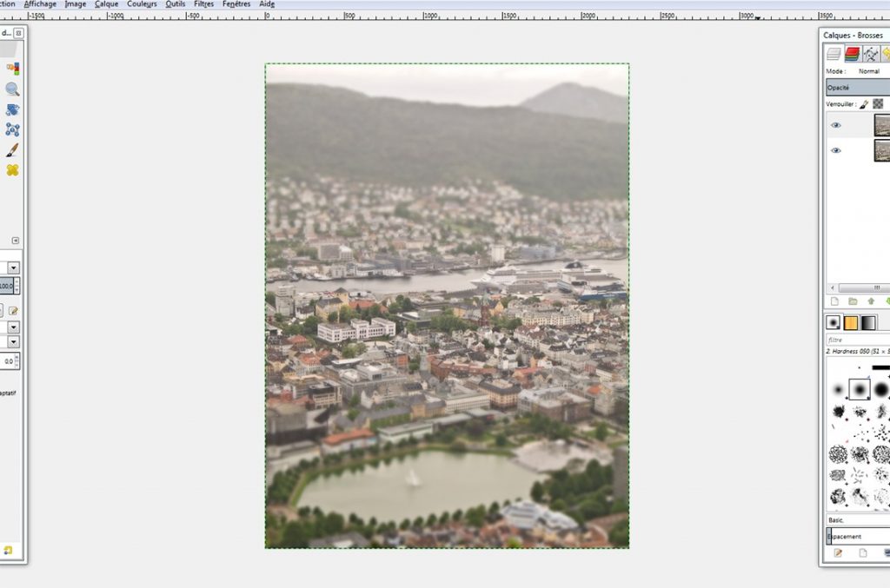Collapse tool panel with small arrow button
Screen dimensions: 890x588
click(15, 241)
